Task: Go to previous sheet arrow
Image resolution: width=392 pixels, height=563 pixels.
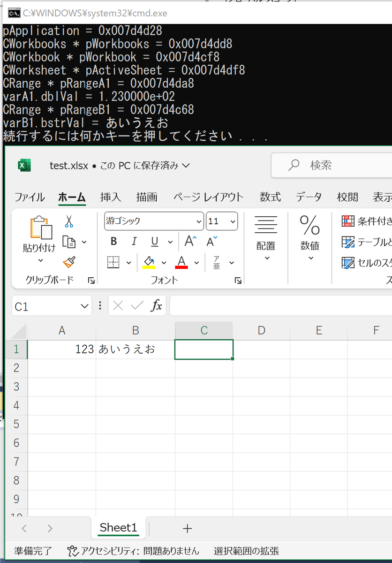Action: pyautogui.click(x=24, y=529)
